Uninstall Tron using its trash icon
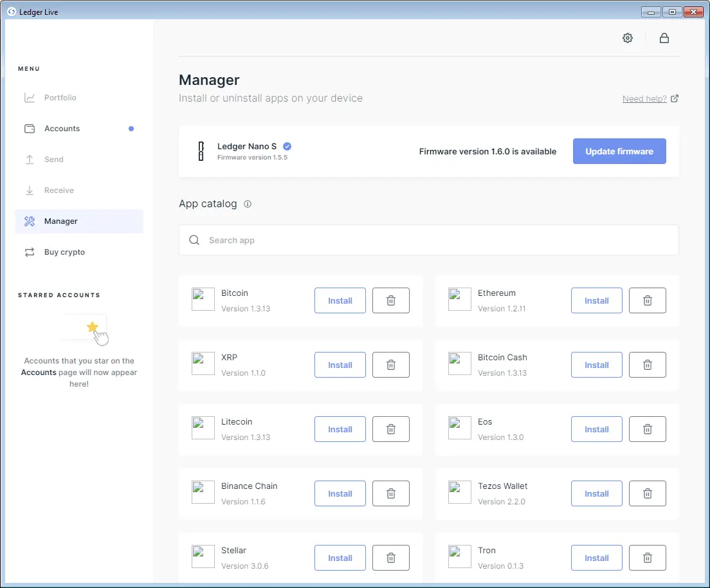 [648, 558]
